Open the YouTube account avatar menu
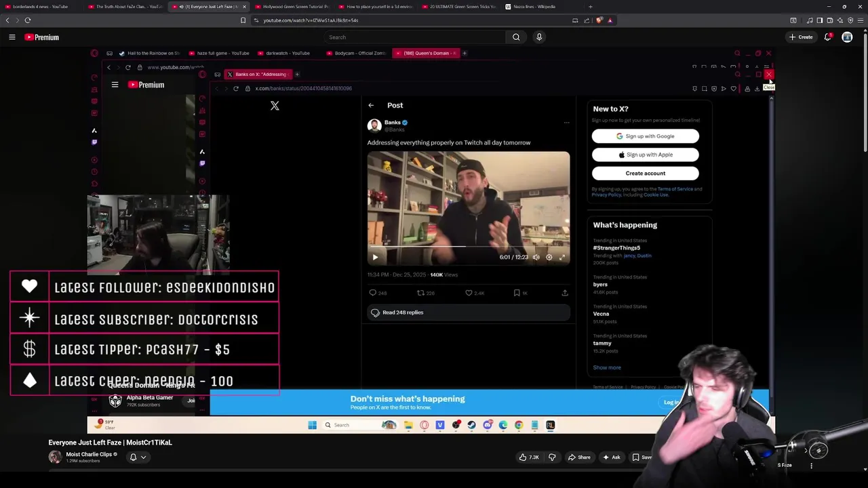The image size is (868, 488). pyautogui.click(x=847, y=37)
